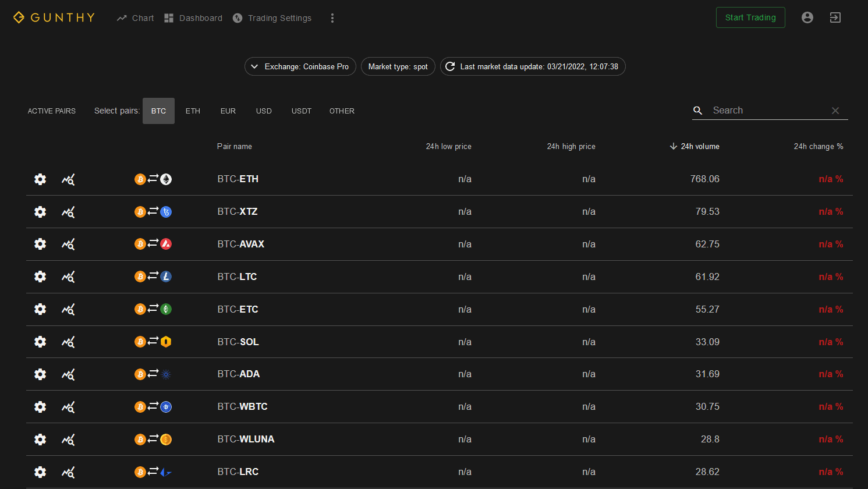Click the Start Trading button
This screenshot has width=868, height=489.
(x=750, y=17)
